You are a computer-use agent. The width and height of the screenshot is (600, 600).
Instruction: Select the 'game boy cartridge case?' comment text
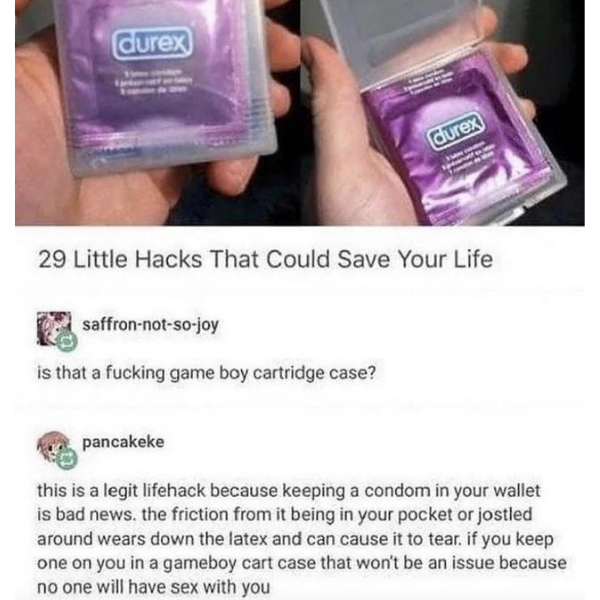pyautogui.click(x=272, y=373)
